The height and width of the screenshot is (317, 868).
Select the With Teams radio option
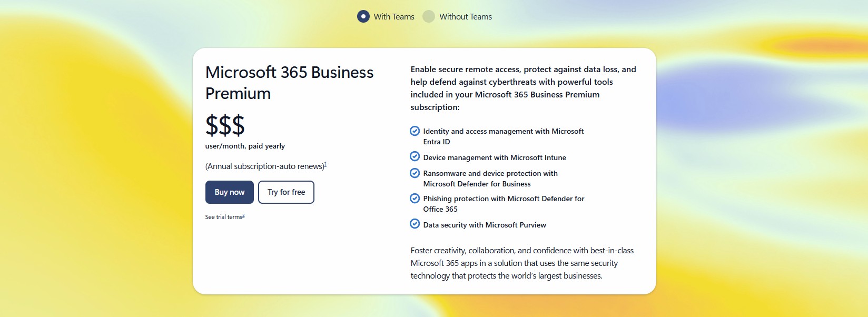(363, 16)
